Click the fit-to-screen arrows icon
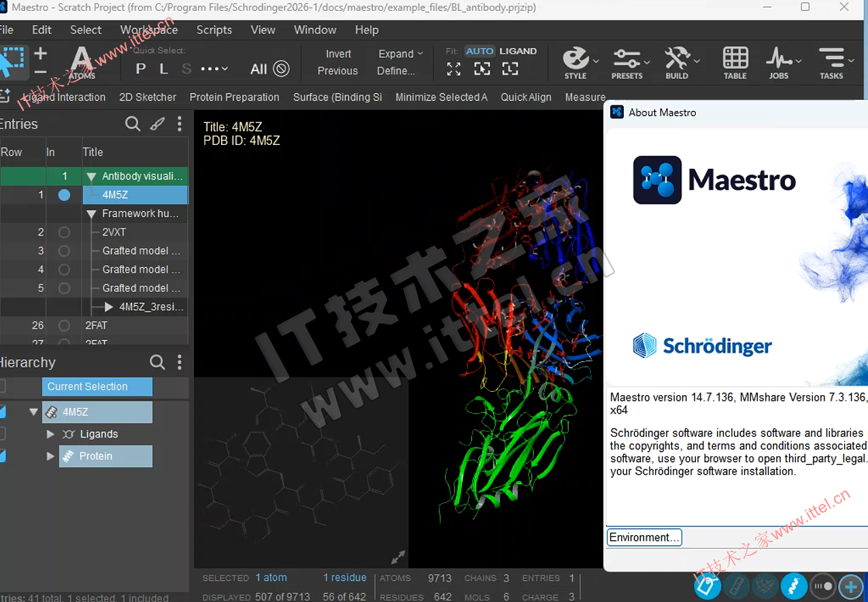Image resolution: width=868 pixels, height=602 pixels. (x=454, y=69)
